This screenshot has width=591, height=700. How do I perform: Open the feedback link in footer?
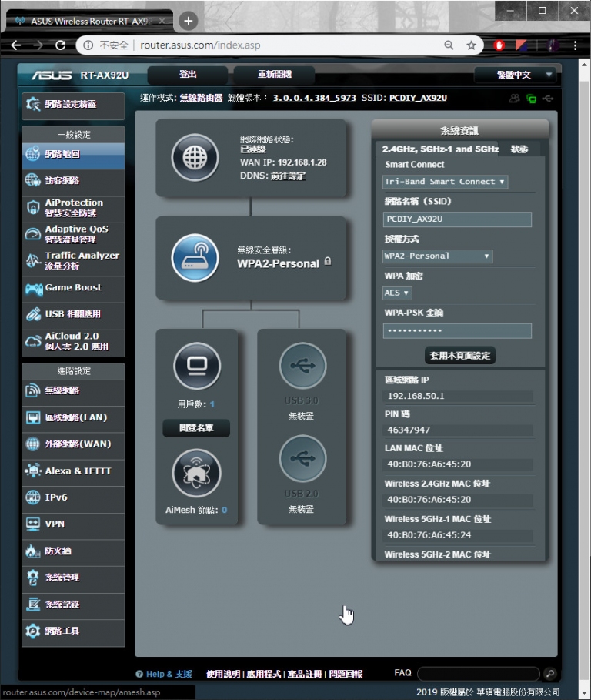(x=346, y=674)
